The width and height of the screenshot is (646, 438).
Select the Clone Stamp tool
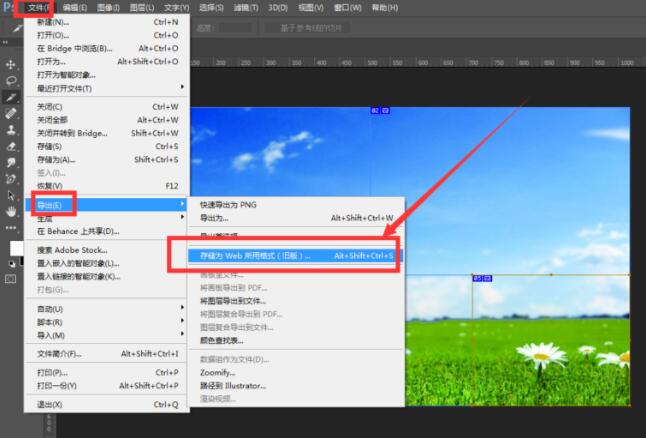pyautogui.click(x=11, y=130)
